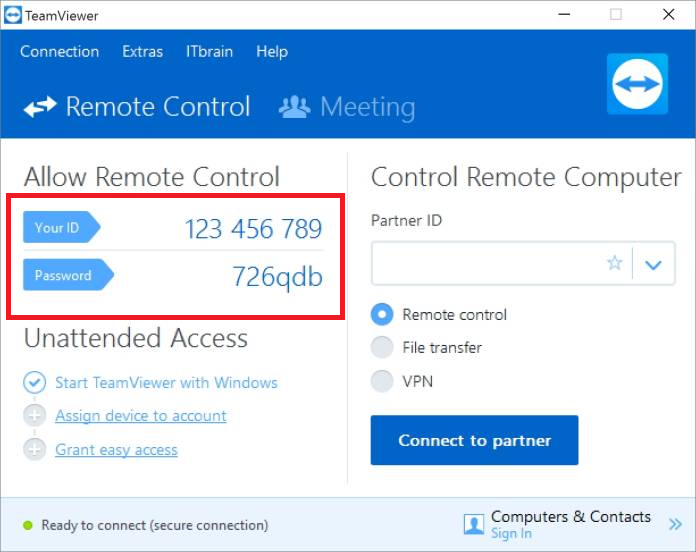Click the password value 726qdb
This screenshot has height=552, width=696.
[277, 277]
